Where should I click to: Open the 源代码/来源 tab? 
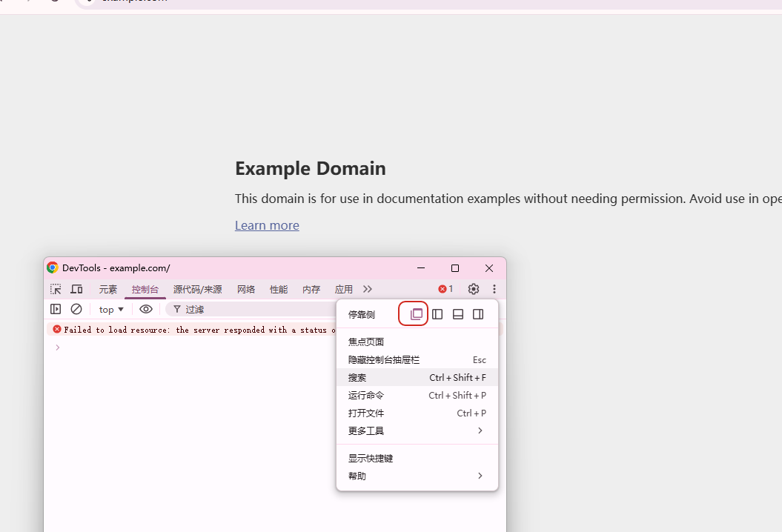[x=197, y=289]
